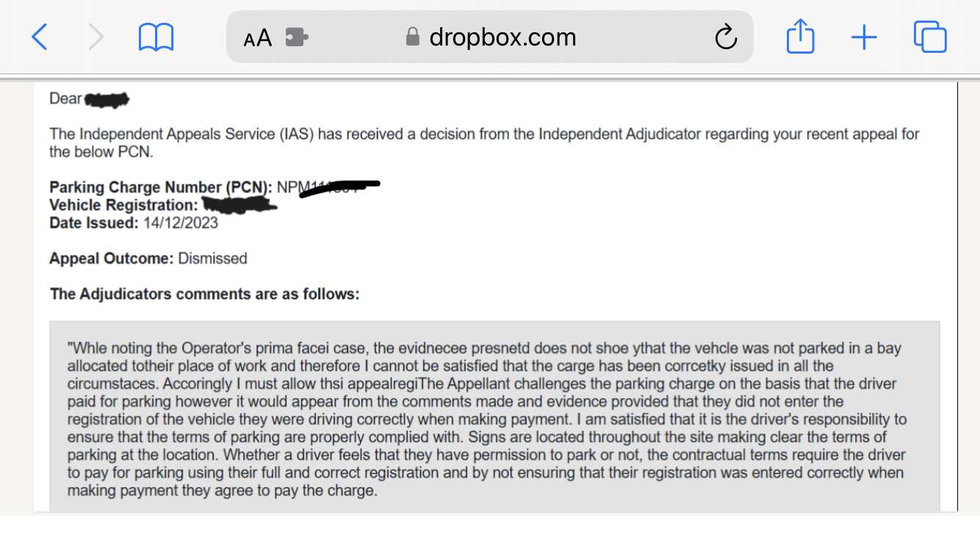Click inside the grey adjudicator comments box
Viewport: 980px width, 551px height.
coord(494,416)
